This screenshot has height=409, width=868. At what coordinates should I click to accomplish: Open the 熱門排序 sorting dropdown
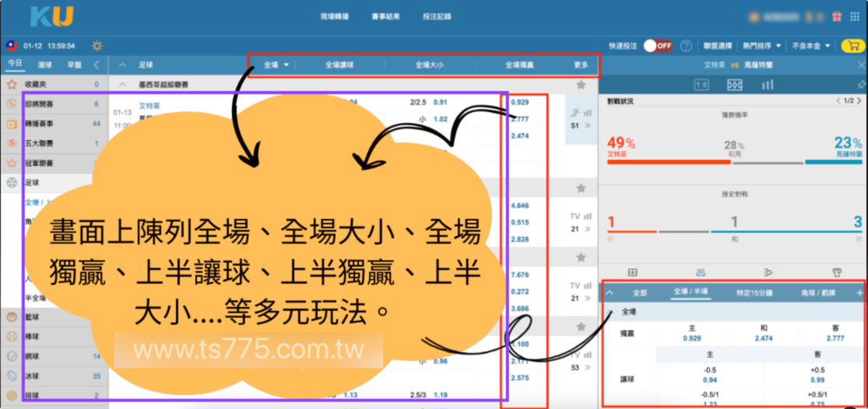pos(762,46)
